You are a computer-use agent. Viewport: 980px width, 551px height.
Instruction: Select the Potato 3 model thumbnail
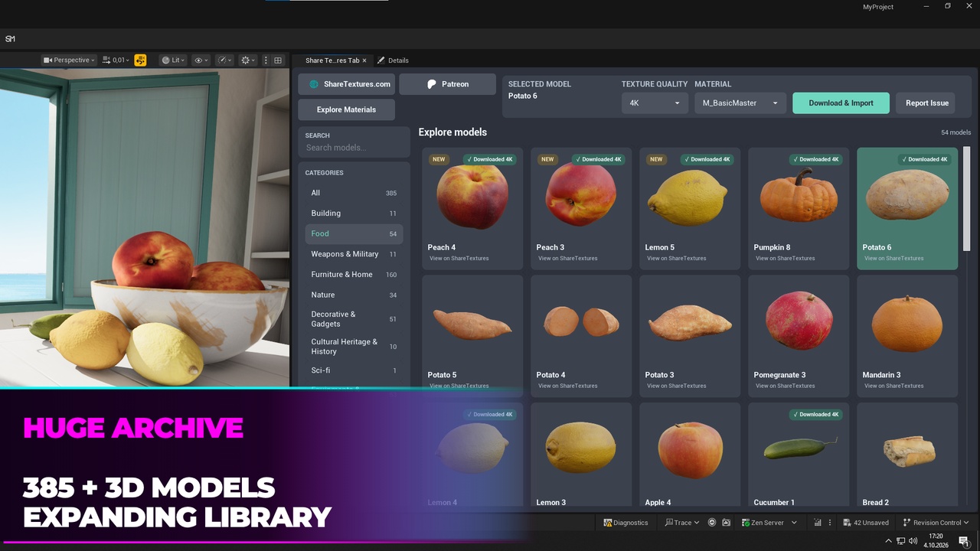[x=690, y=324]
